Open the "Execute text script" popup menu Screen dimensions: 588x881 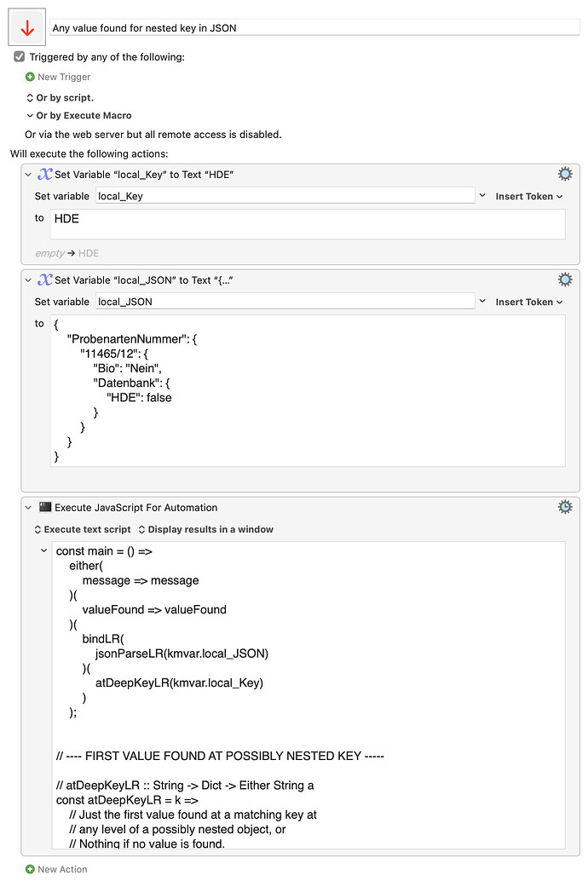point(83,529)
